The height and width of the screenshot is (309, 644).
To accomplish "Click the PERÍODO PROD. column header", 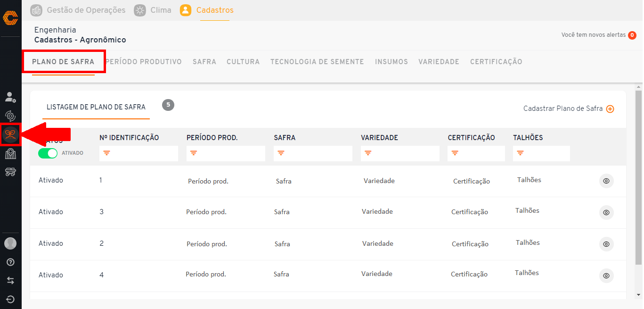I will (x=212, y=138).
